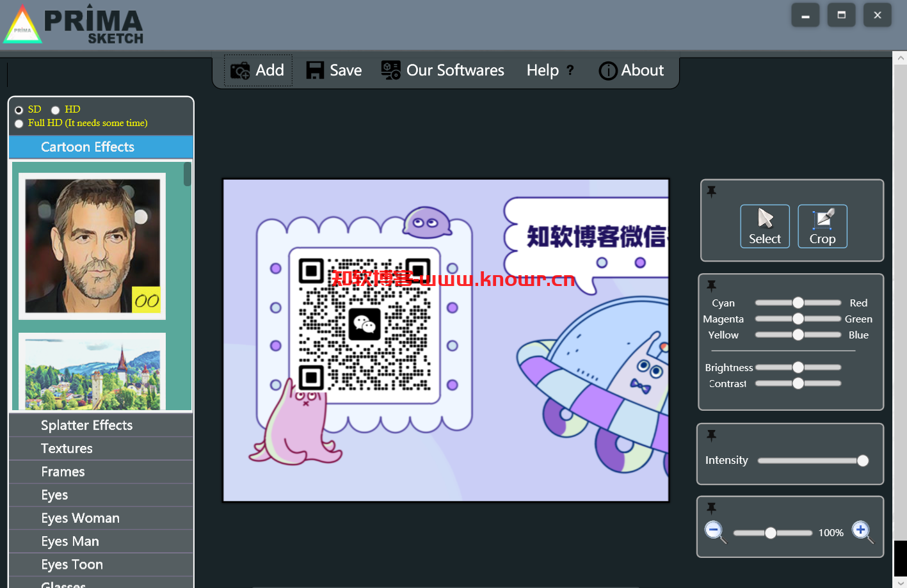The image size is (907, 588).
Task: Click the About info circle icon
Action: tap(608, 70)
